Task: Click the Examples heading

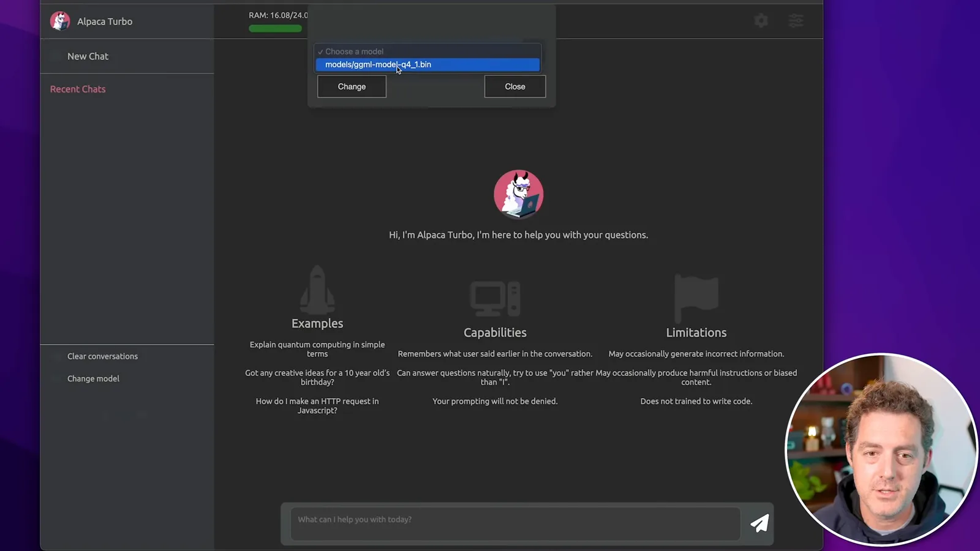Action: coord(317,323)
